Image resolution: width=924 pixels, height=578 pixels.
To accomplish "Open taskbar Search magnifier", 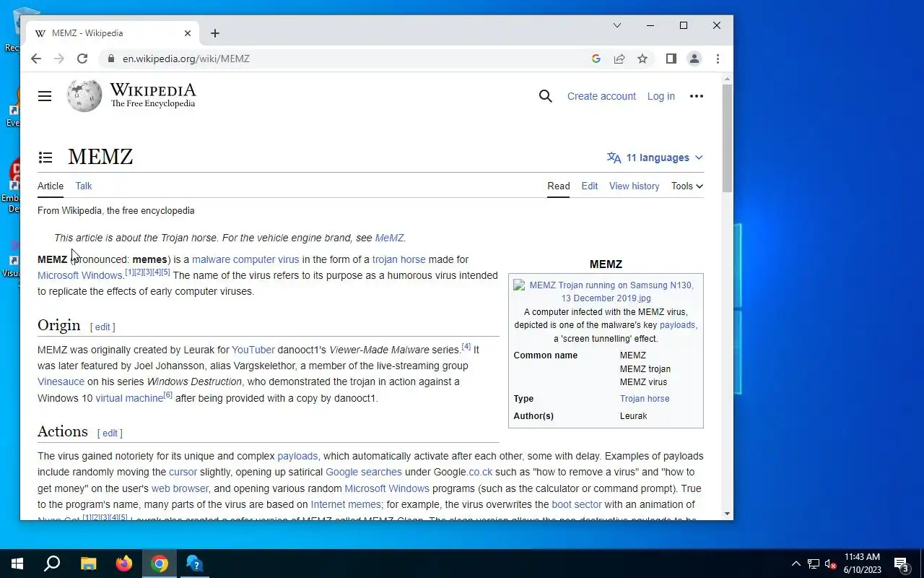I will click(52, 564).
